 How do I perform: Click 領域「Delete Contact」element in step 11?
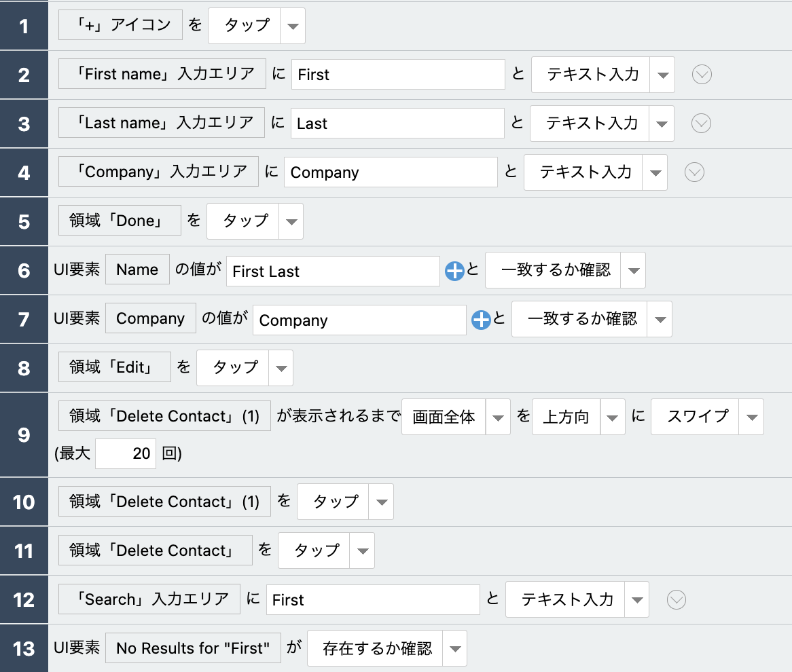[156, 550]
